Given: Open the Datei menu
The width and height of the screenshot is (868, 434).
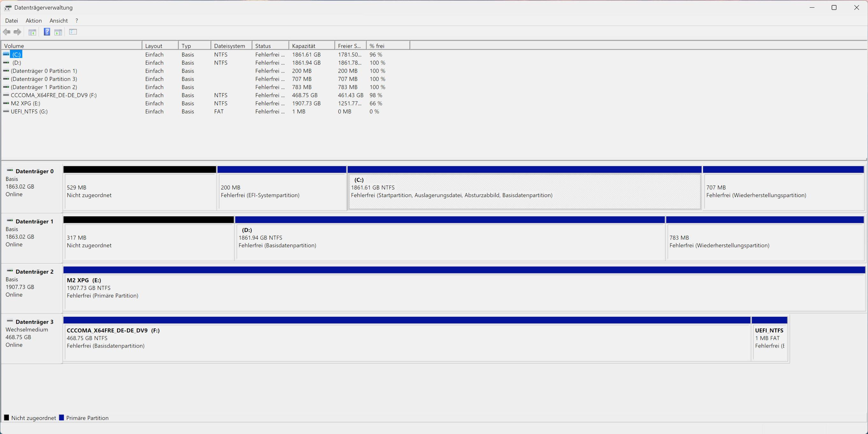Looking at the screenshot, I should (11, 21).
